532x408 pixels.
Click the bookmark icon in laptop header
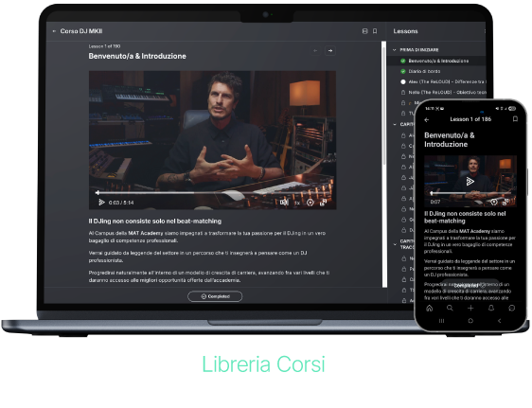tap(375, 31)
